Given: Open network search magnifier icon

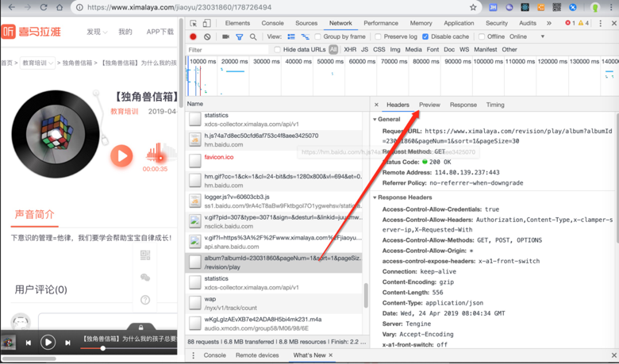Looking at the screenshot, I should click(253, 36).
